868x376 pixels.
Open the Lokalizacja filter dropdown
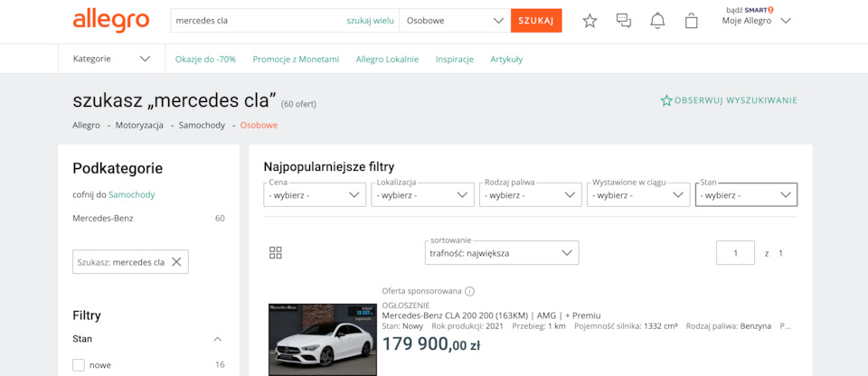click(x=422, y=195)
